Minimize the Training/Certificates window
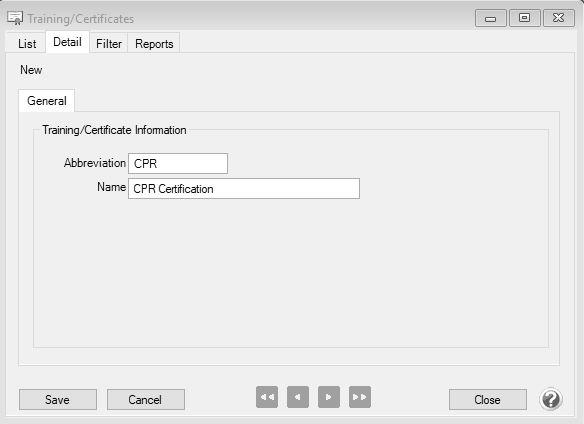 [491, 18]
